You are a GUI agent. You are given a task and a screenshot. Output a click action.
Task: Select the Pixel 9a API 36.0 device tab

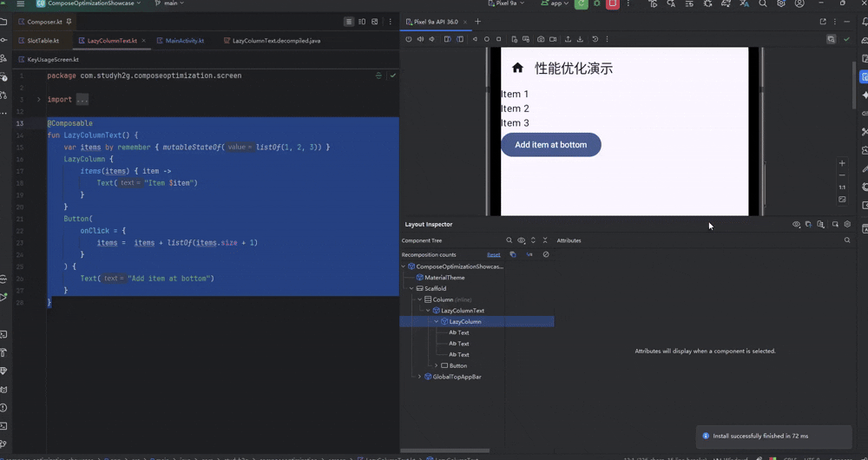pos(437,22)
